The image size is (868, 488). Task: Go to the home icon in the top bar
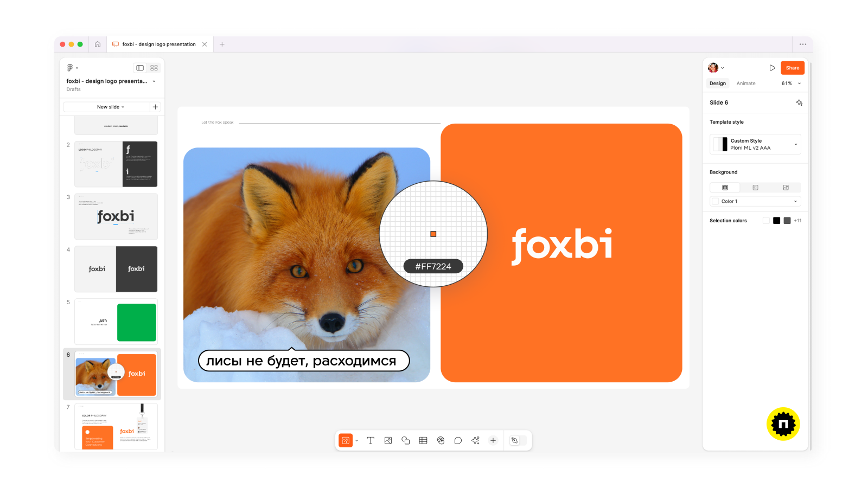98,44
